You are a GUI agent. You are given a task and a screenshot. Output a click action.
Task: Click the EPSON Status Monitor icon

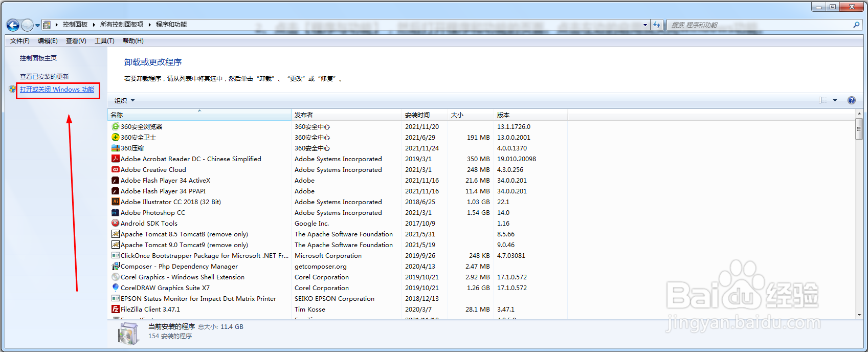116,298
